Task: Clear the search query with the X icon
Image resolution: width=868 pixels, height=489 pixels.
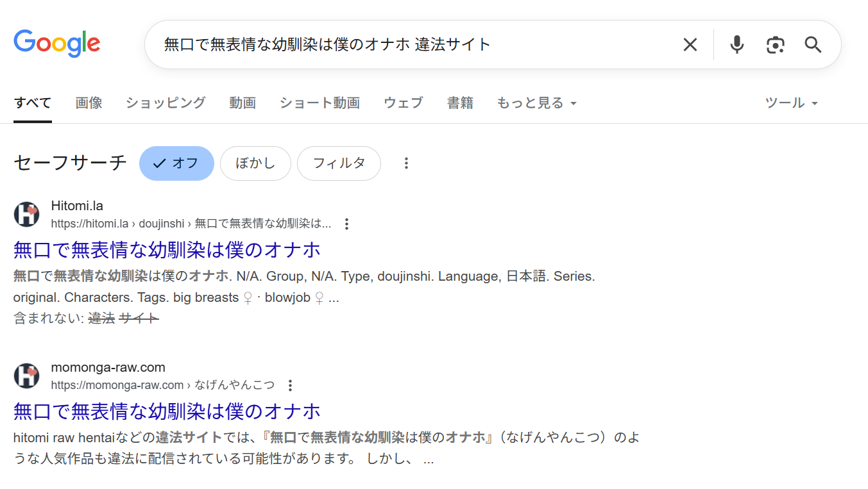Action: point(690,44)
